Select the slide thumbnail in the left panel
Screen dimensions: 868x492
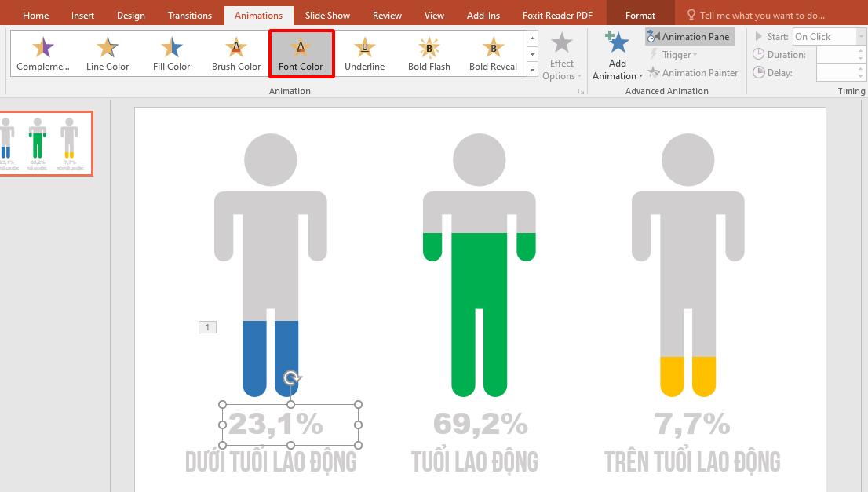click(x=46, y=144)
